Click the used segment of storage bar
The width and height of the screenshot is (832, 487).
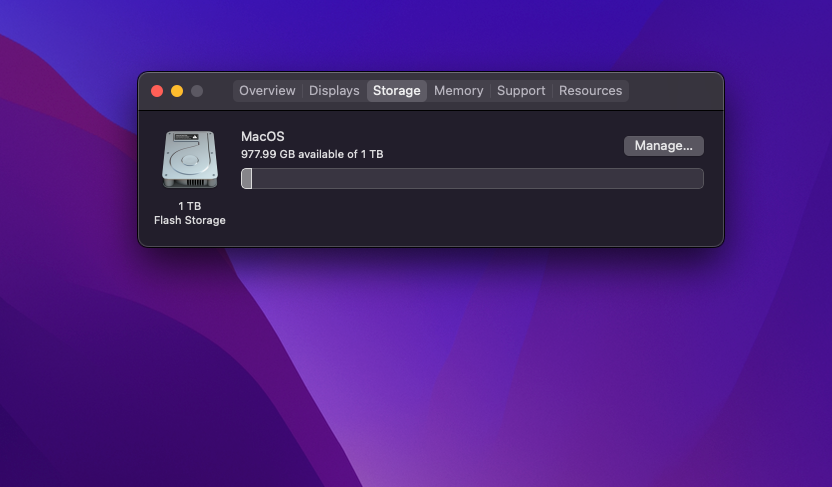tap(247, 179)
